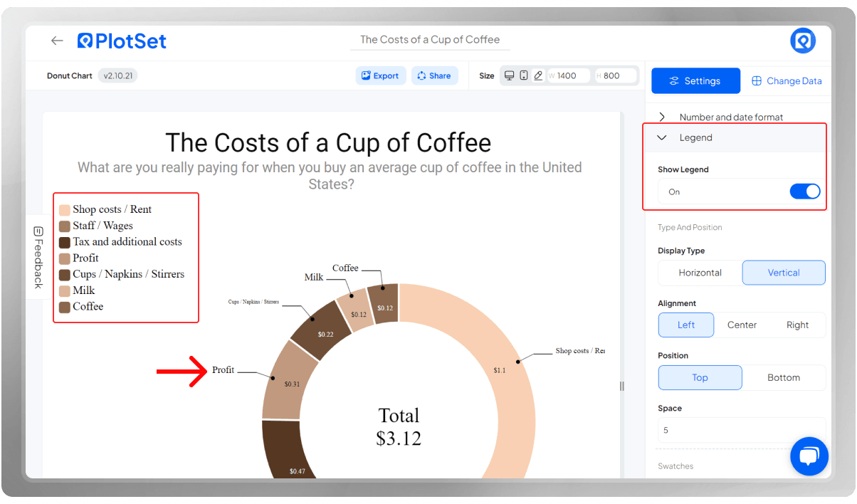Click Tax and additional costs legend swatch
This screenshot has height=504, width=857.
[64, 242]
